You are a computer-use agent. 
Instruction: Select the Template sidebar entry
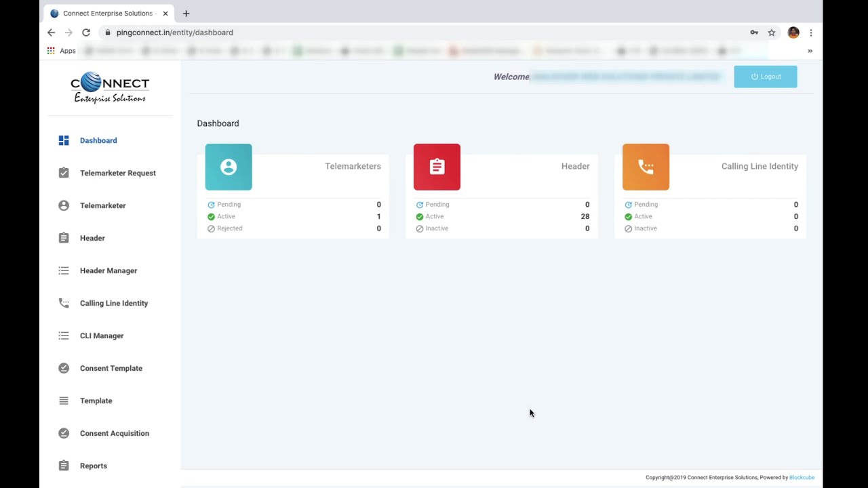pyautogui.click(x=96, y=401)
